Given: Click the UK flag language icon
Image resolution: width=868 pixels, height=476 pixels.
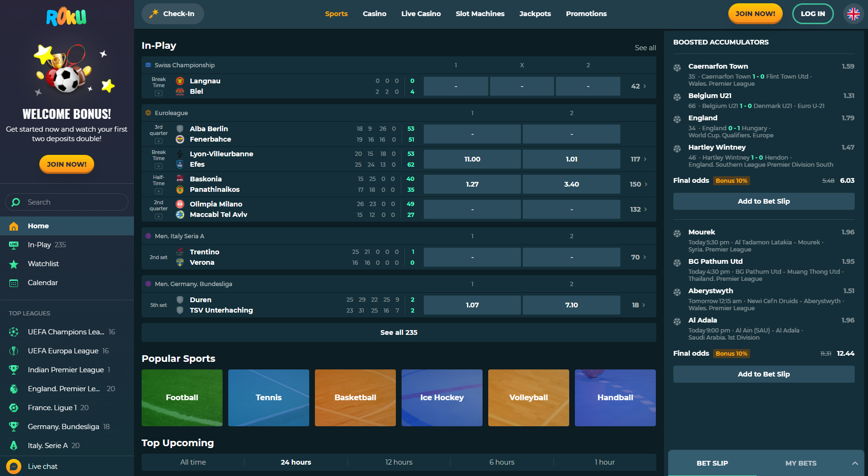Looking at the screenshot, I should click(x=853, y=14).
